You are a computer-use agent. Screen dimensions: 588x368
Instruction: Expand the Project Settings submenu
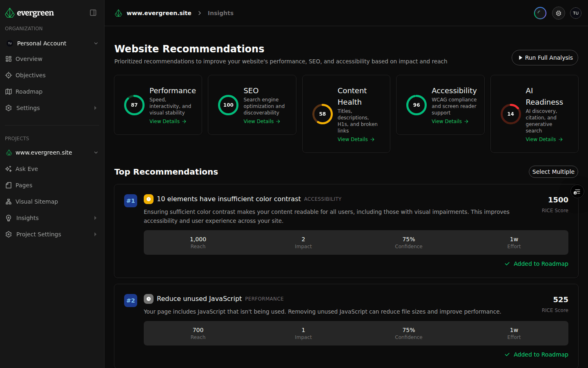95,234
